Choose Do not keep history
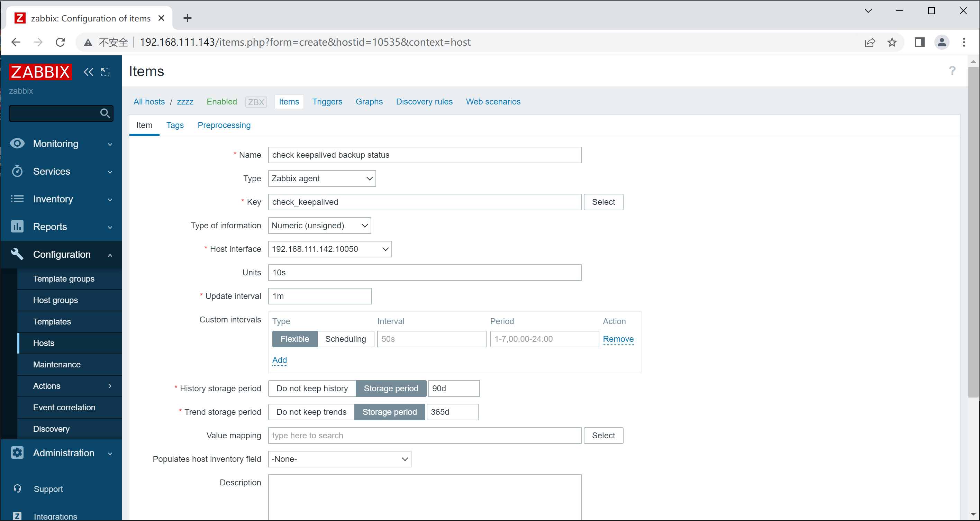 pos(312,388)
